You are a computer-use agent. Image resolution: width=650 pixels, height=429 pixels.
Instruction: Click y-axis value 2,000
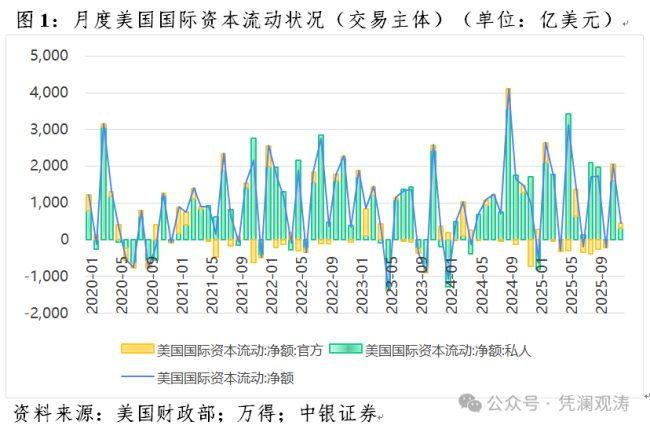pyautogui.click(x=49, y=166)
